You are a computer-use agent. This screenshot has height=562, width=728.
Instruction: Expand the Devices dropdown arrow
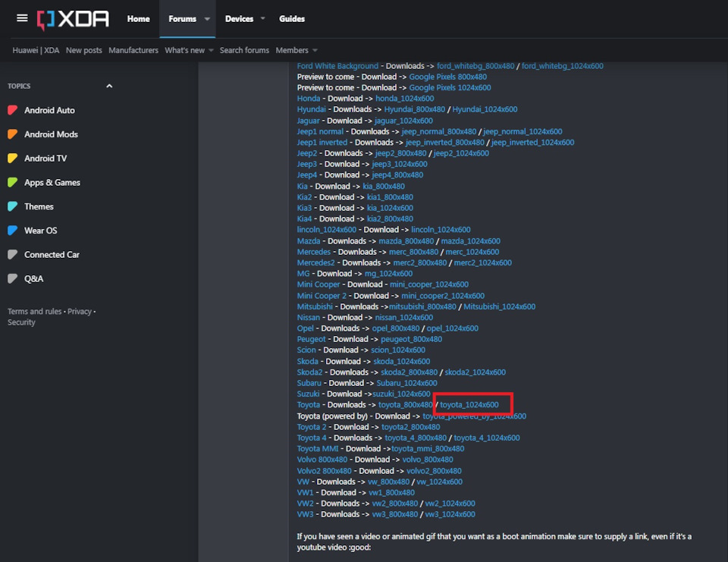coord(263,18)
